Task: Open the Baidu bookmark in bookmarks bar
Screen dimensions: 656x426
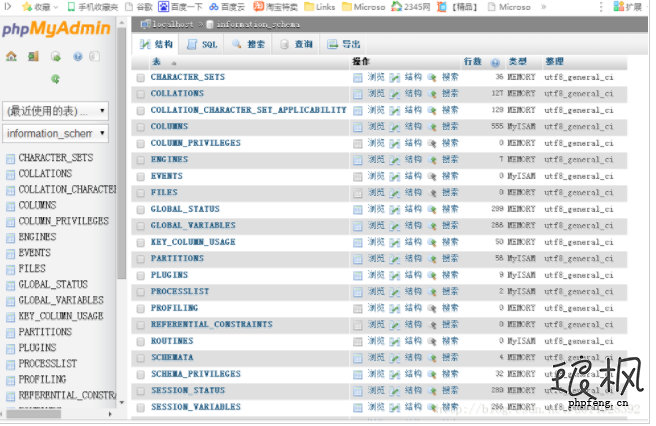Action: [x=180, y=7]
